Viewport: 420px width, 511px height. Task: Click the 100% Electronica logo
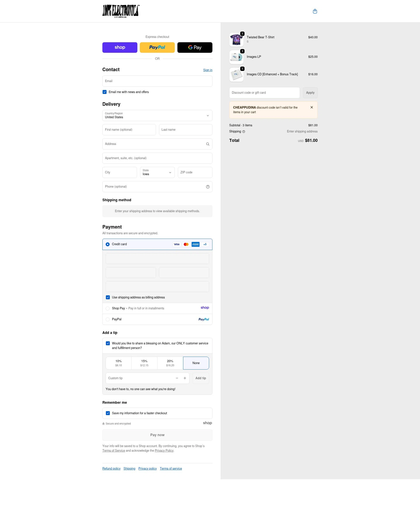(x=120, y=11)
